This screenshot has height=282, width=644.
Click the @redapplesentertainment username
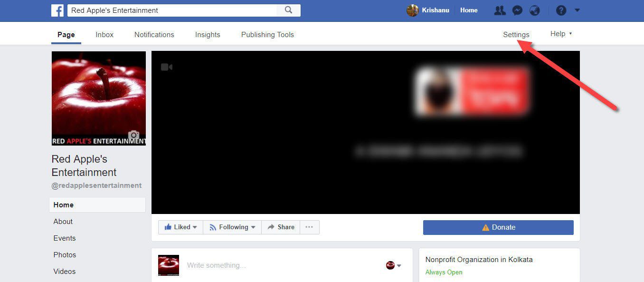[x=97, y=185]
